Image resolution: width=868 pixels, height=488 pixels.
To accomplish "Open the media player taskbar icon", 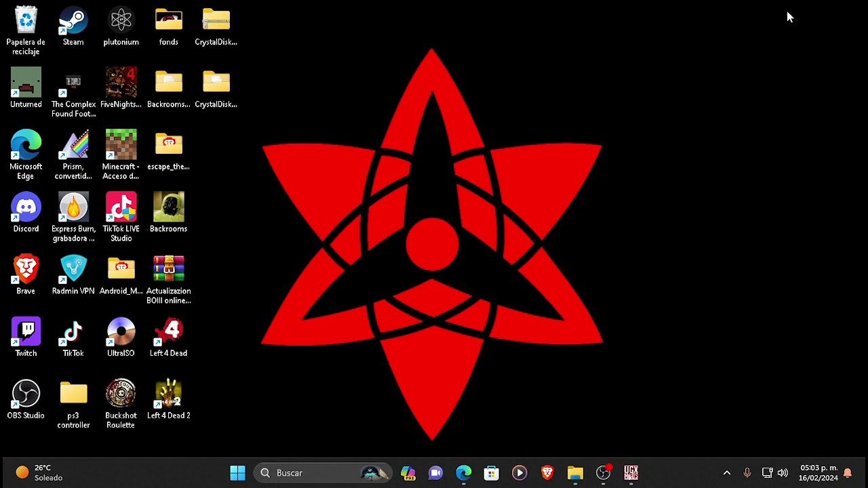I will pos(519,473).
